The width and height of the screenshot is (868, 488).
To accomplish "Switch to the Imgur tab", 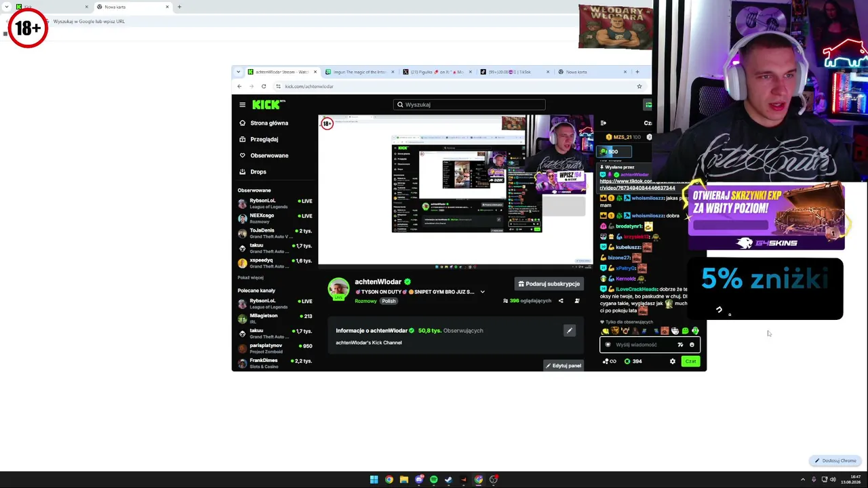I will [359, 72].
